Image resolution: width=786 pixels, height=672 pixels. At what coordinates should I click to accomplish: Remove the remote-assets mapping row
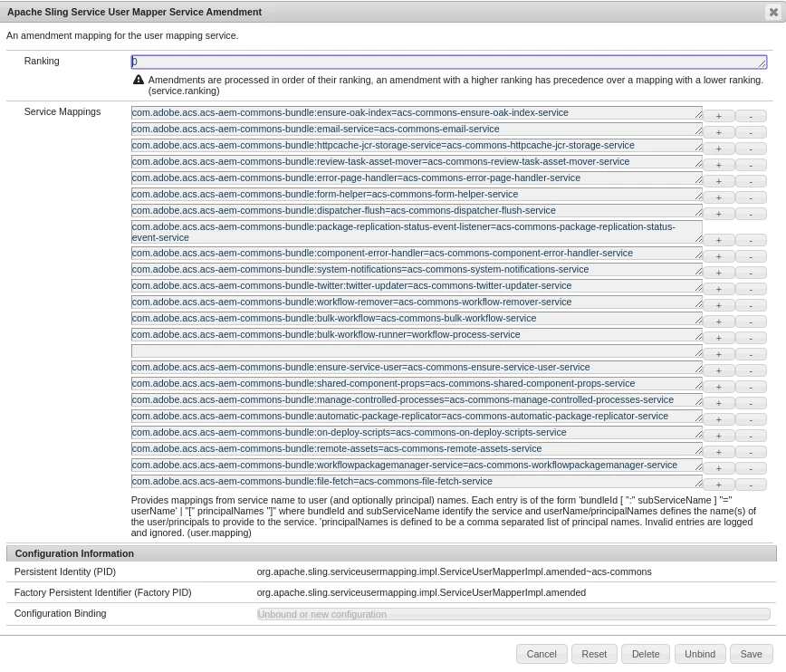(x=751, y=452)
